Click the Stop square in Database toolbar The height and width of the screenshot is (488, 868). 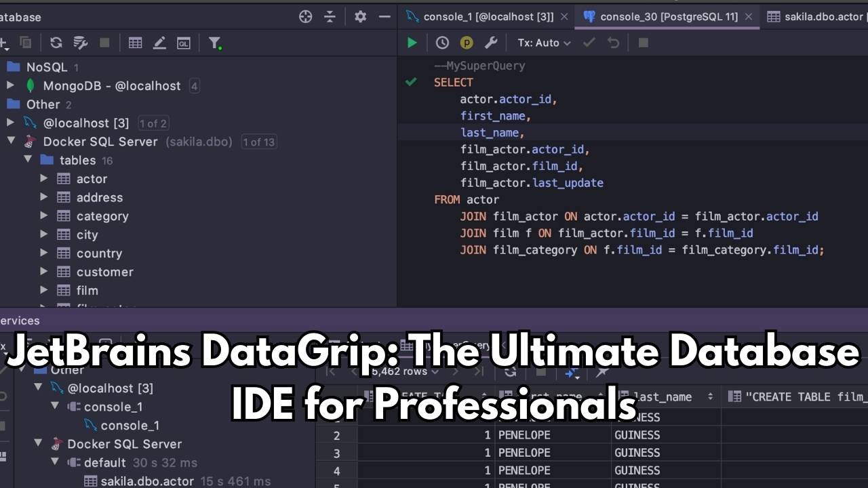pos(104,43)
